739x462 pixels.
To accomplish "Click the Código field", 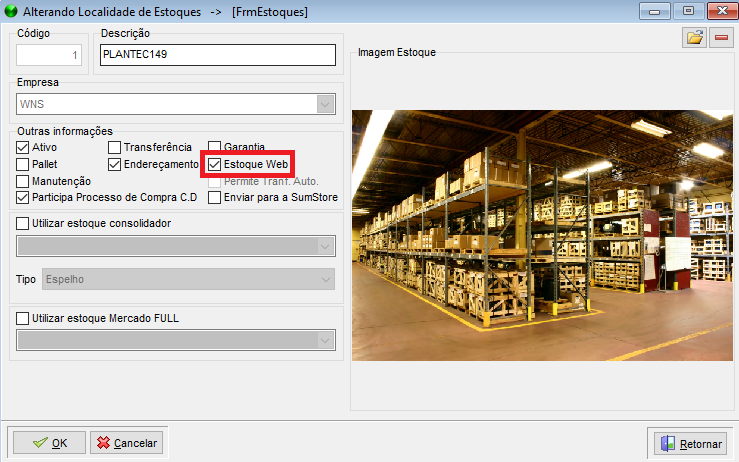I will coord(49,55).
